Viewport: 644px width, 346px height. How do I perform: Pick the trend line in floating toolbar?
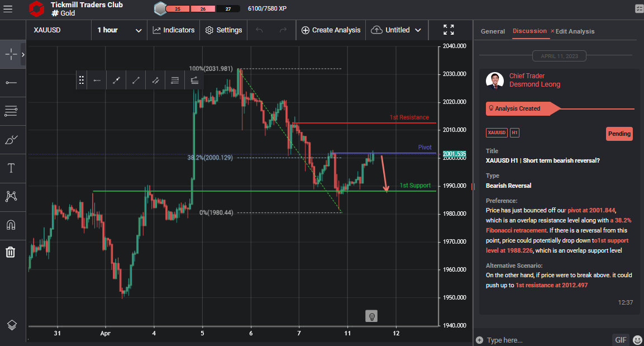pos(136,80)
